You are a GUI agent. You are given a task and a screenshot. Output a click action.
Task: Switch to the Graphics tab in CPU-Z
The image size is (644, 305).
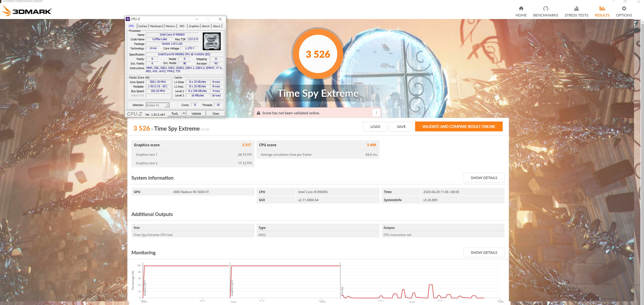194,26
